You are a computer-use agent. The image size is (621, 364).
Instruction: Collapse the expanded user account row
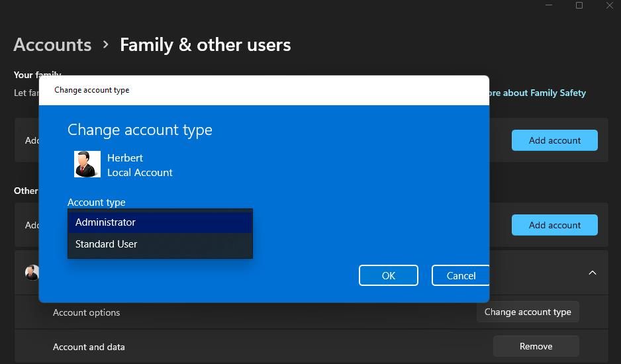(592, 273)
